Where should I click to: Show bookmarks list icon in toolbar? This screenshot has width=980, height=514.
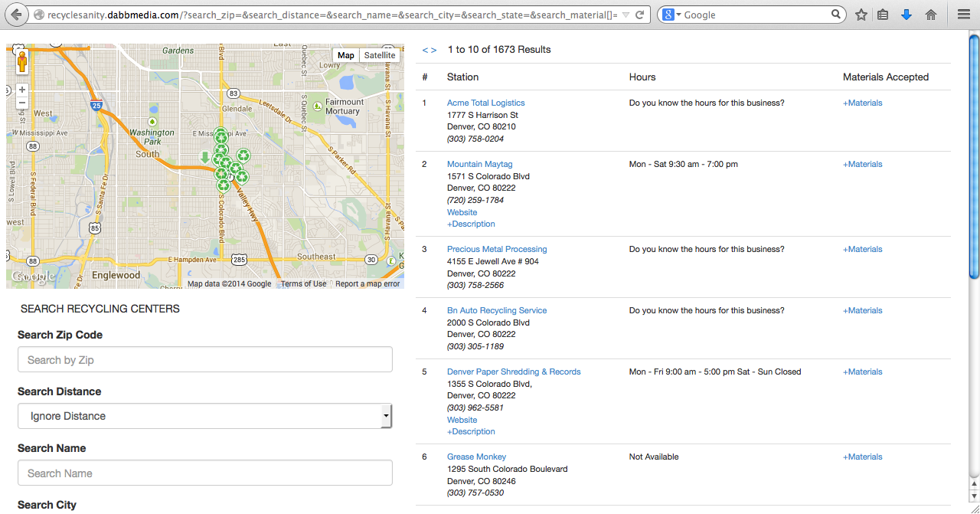883,15
